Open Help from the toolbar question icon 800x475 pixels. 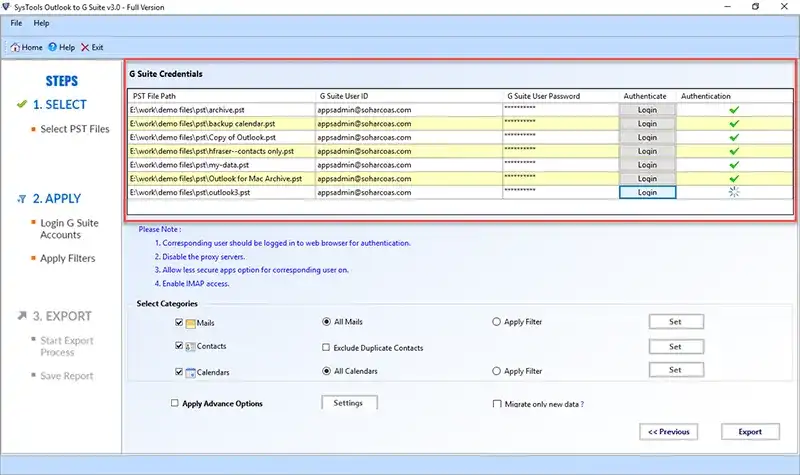click(x=53, y=47)
